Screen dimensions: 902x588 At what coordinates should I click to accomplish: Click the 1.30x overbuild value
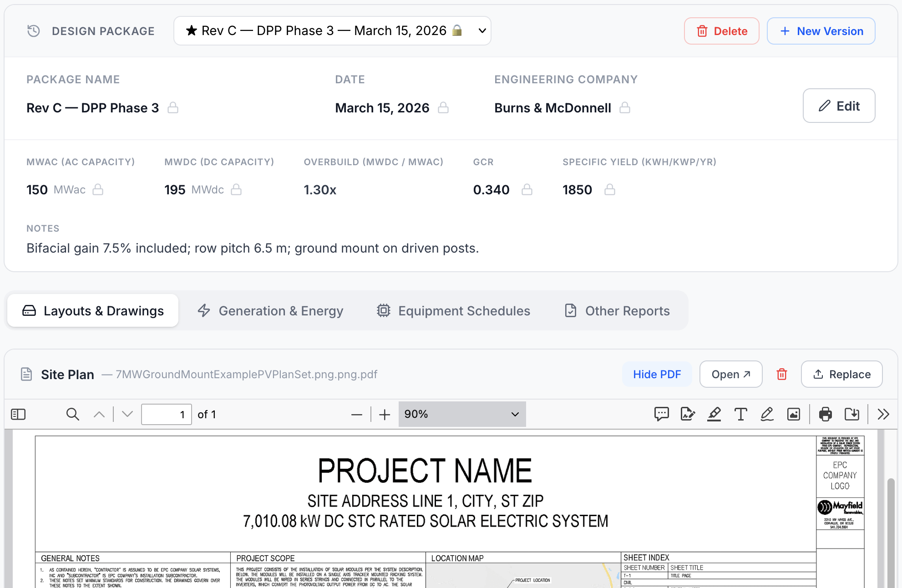click(x=320, y=190)
